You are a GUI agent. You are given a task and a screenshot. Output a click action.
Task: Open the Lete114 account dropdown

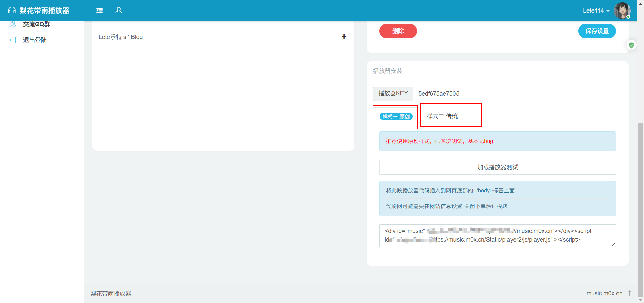596,11
